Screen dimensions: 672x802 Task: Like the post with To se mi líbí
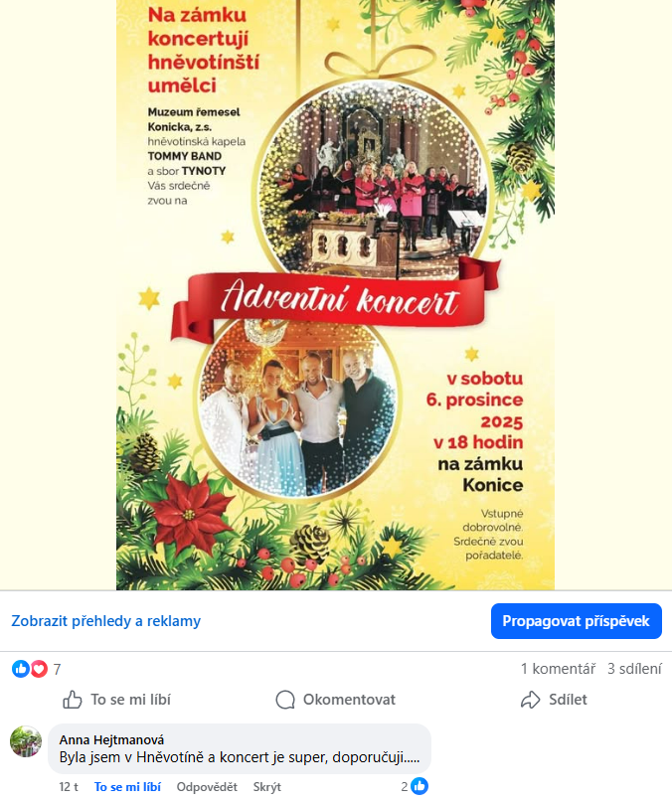coord(116,700)
